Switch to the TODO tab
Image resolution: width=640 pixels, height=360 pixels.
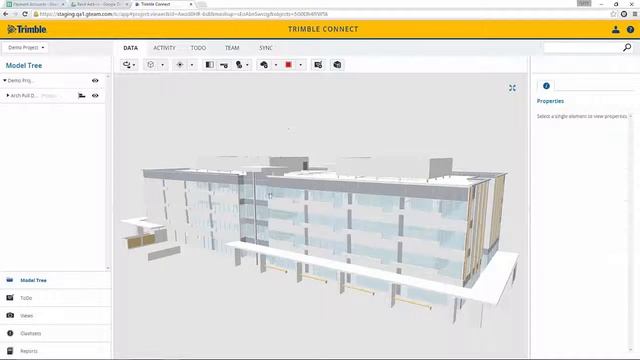[198, 48]
